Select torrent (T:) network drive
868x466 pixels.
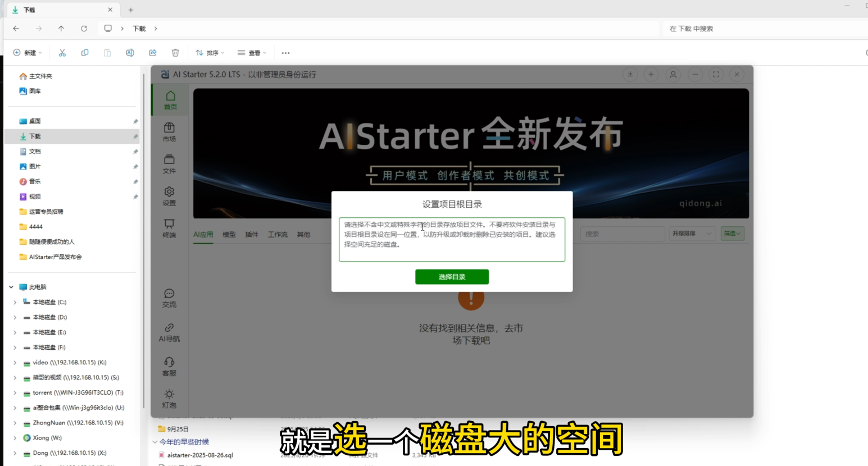click(72, 393)
